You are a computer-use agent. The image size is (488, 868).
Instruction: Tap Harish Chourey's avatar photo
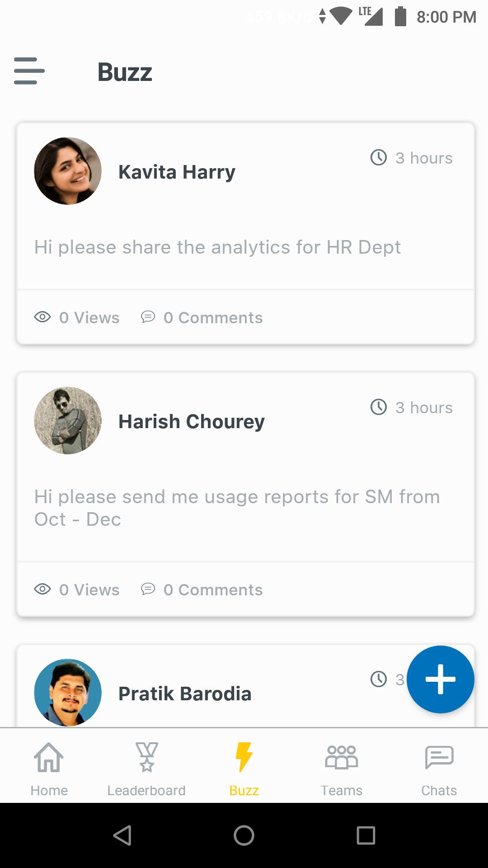[68, 420]
